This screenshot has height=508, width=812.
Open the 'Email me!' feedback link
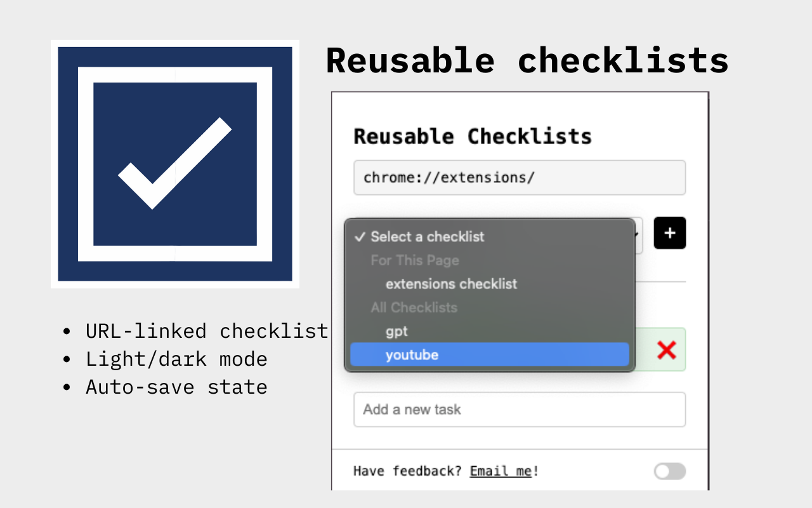pos(501,471)
